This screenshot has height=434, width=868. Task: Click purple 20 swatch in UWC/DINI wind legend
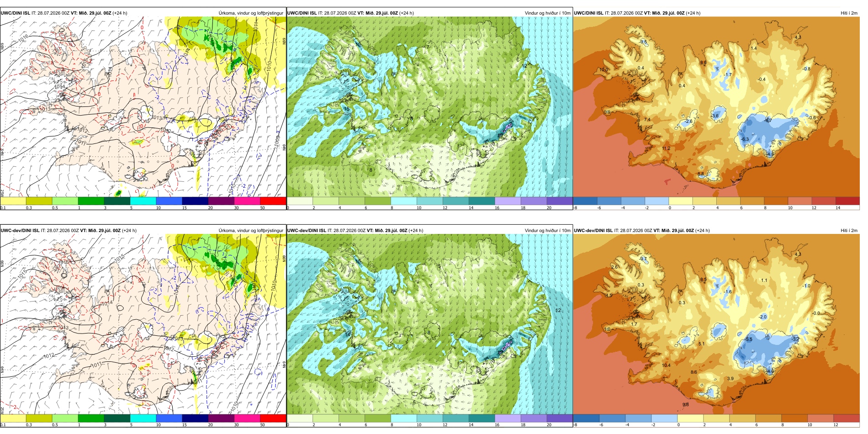click(560, 201)
